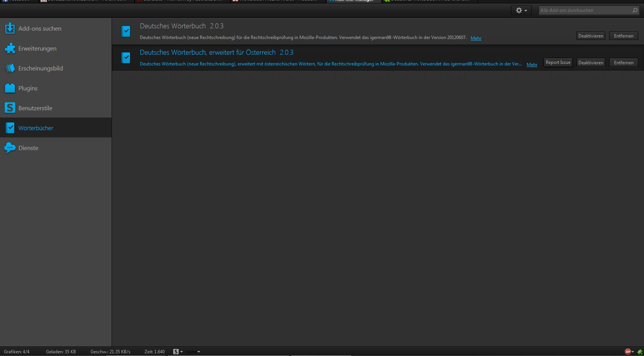Deactivate the Deutsches Wörterbuch 2.0.3 dictionary
Image resolution: width=644 pixels, height=356 pixels.
coord(591,36)
